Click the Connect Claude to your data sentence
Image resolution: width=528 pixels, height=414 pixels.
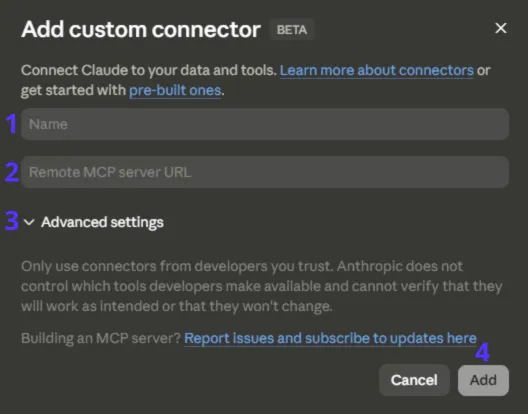[x=148, y=70]
